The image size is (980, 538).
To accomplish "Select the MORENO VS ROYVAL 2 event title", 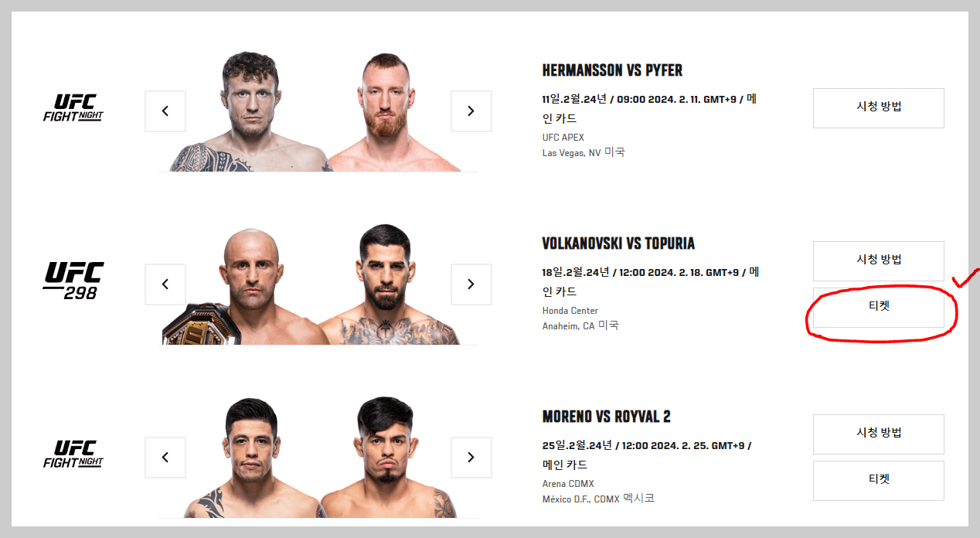I will coord(607,416).
